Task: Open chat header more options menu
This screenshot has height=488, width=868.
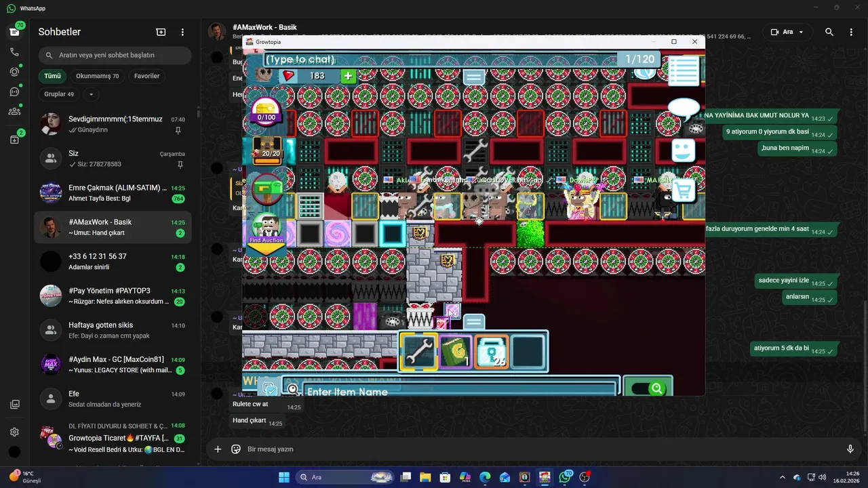Action: (851, 32)
